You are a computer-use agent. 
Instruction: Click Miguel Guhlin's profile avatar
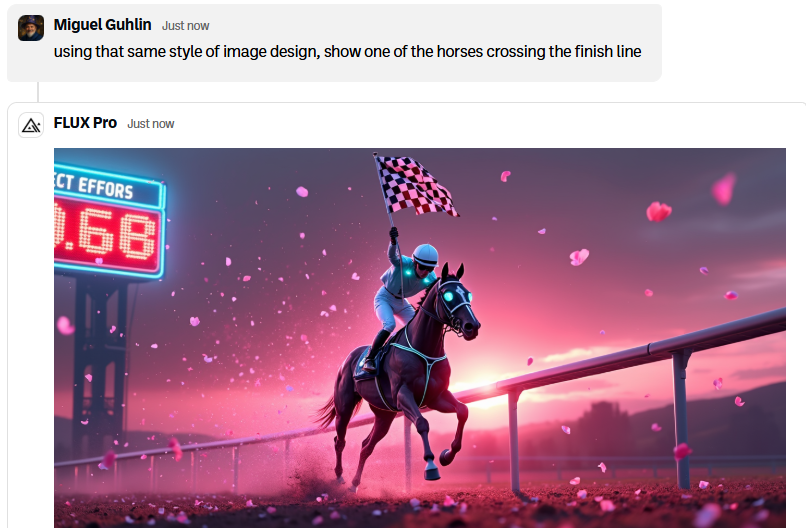click(31, 28)
